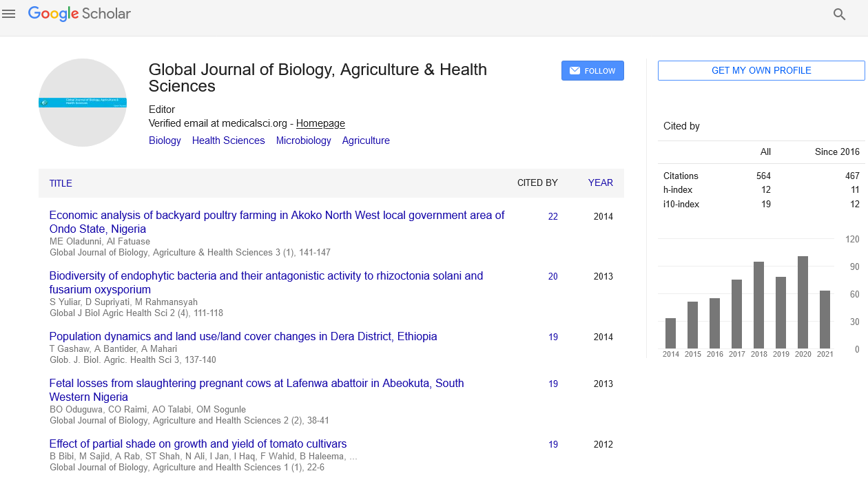View 22 citations for poultry article
Viewport: 868px width, 480px height.
(x=553, y=216)
